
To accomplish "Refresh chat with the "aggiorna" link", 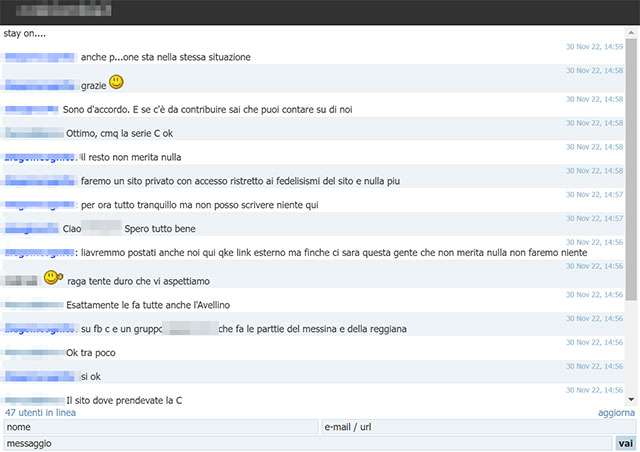I will pos(609,412).
